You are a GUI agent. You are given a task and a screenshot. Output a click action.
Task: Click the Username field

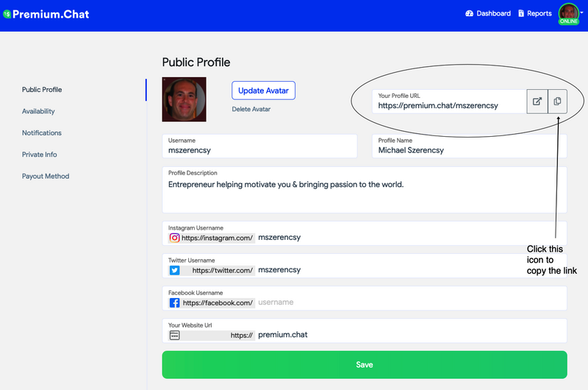259,146
